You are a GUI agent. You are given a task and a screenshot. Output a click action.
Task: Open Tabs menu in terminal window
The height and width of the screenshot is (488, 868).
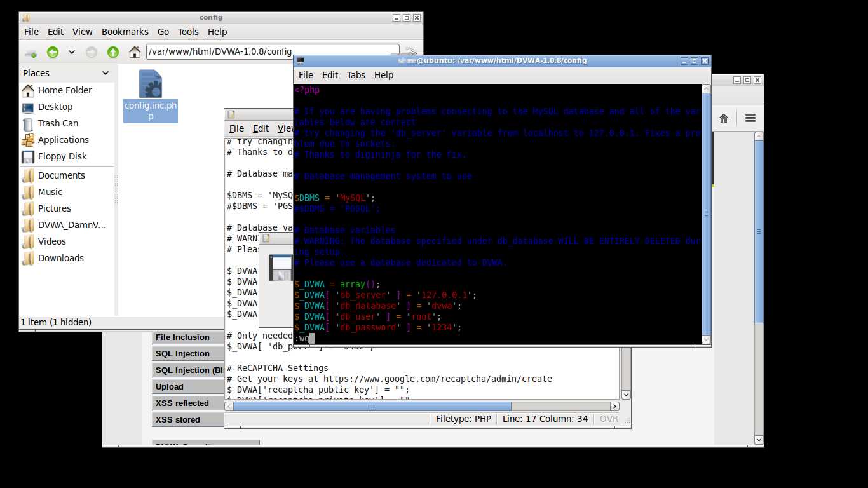(356, 75)
